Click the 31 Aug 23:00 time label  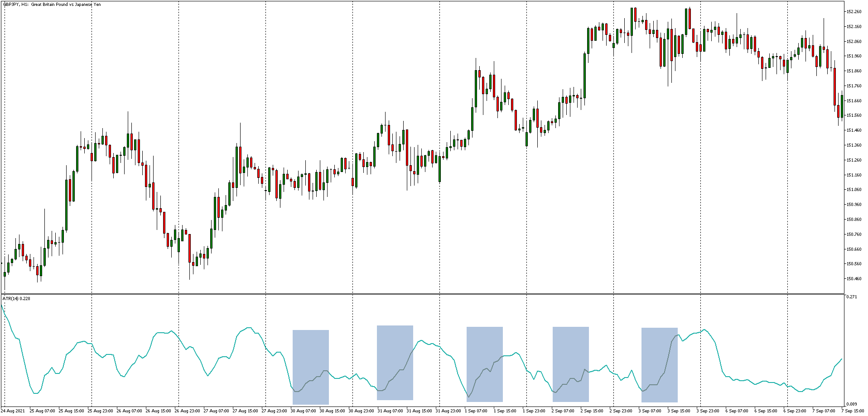click(448, 411)
